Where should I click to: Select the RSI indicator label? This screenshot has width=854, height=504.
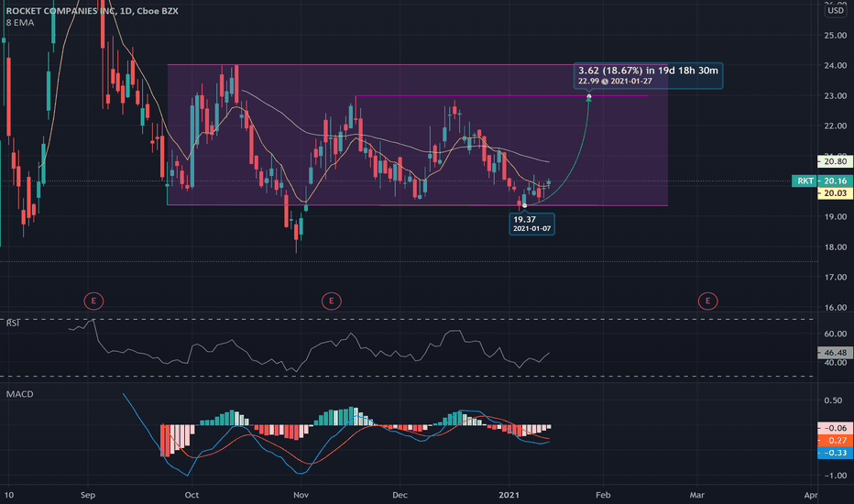[13, 323]
